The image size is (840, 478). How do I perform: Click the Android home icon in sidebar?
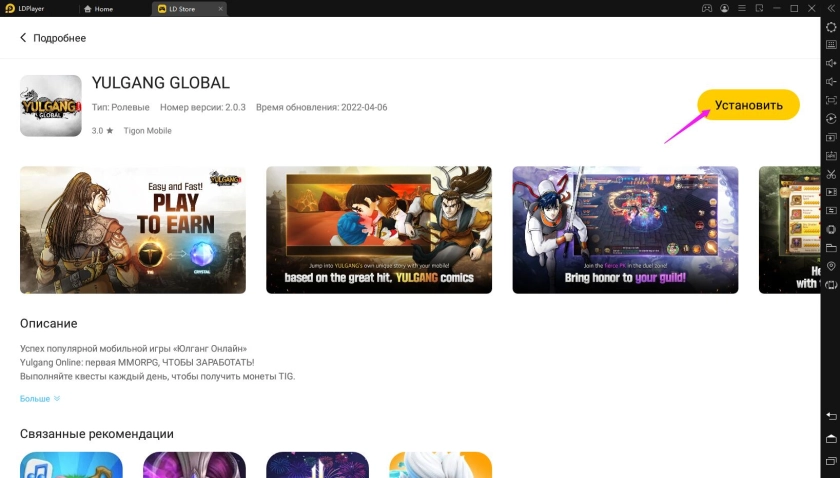831,438
